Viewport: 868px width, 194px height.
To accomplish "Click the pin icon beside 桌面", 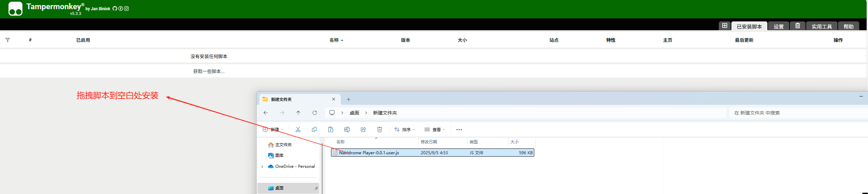I will (x=316, y=188).
